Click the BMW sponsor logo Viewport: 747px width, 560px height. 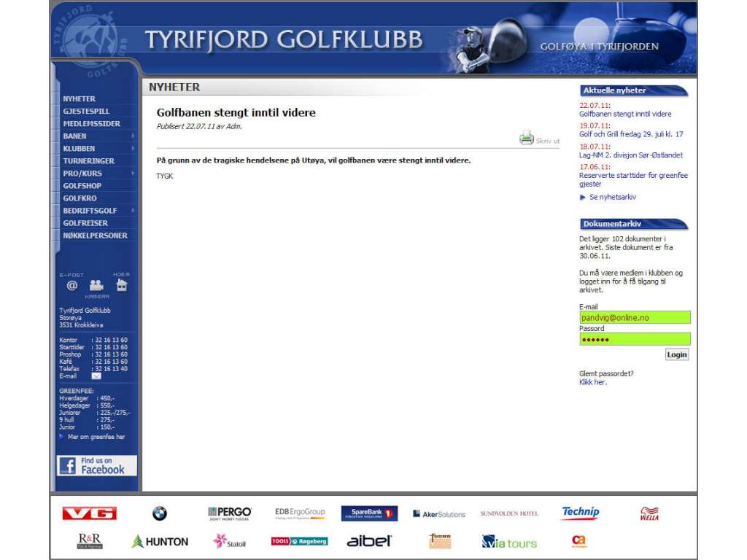[x=160, y=513]
